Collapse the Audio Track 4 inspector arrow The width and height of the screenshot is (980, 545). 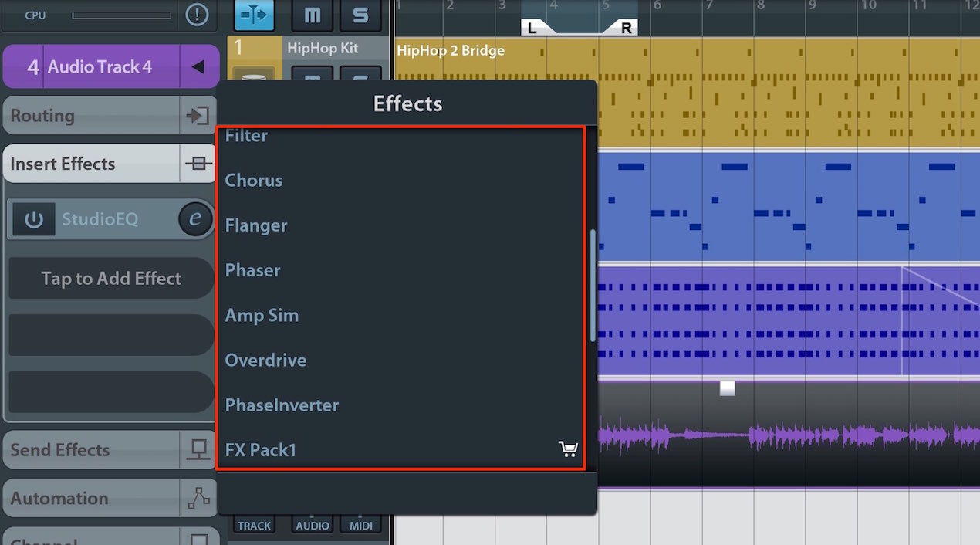click(198, 67)
